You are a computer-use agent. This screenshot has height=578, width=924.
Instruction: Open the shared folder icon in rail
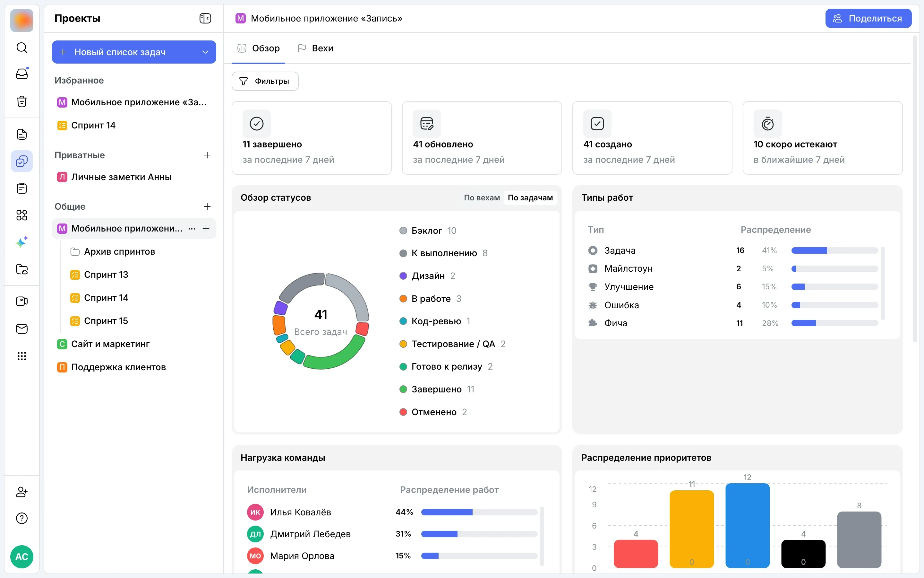22,269
